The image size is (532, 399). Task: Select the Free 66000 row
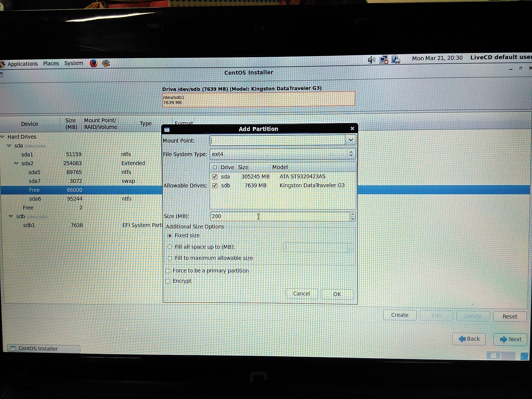click(x=81, y=190)
